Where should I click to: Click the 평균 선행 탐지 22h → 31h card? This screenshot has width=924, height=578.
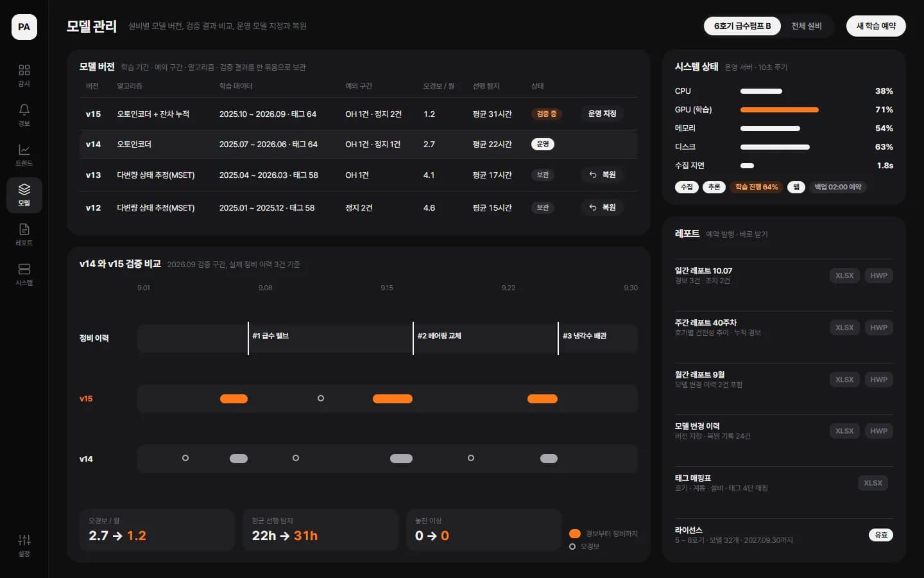pos(320,530)
